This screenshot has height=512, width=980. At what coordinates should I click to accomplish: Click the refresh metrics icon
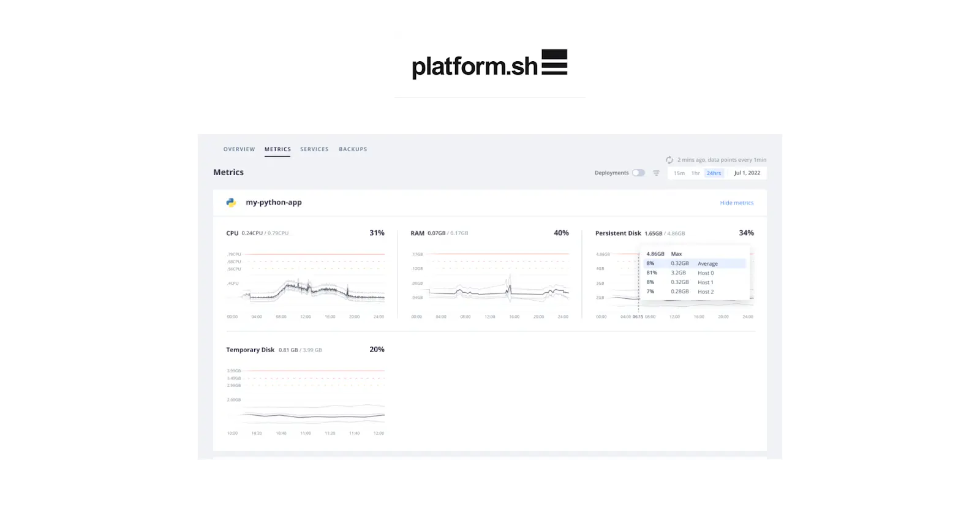pyautogui.click(x=669, y=160)
